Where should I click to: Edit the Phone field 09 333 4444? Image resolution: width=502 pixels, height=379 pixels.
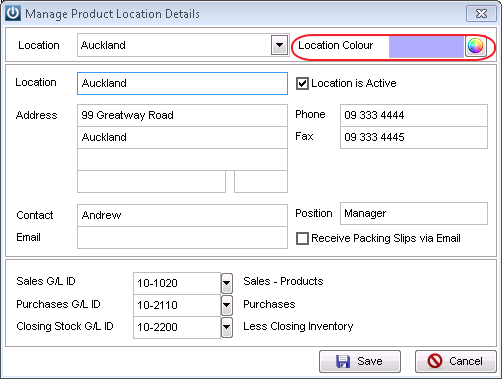pyautogui.click(x=414, y=115)
